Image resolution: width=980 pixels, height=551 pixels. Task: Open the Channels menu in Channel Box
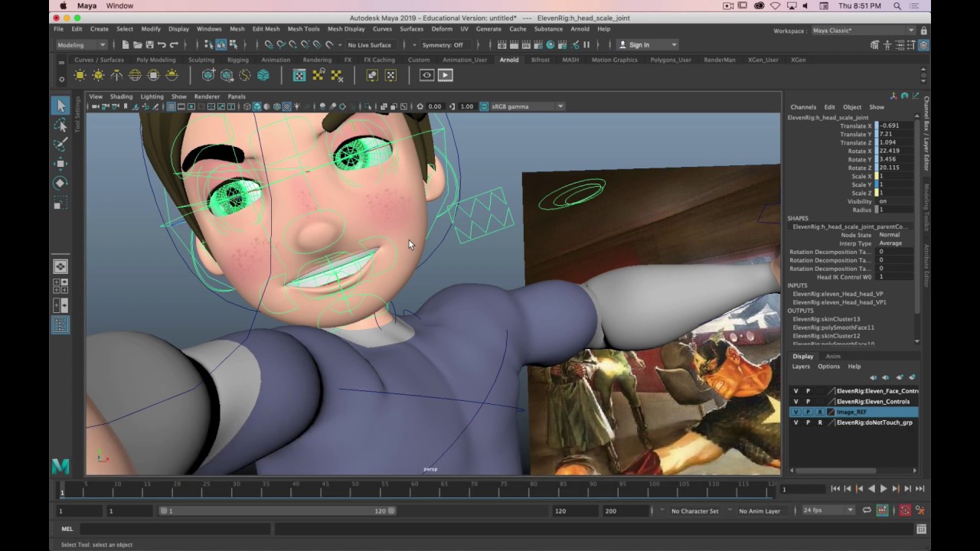click(x=803, y=107)
